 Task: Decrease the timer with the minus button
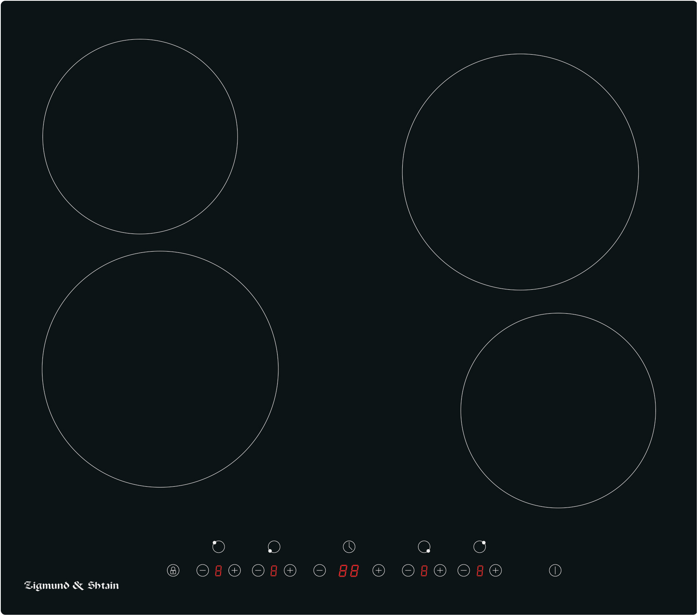point(319,570)
